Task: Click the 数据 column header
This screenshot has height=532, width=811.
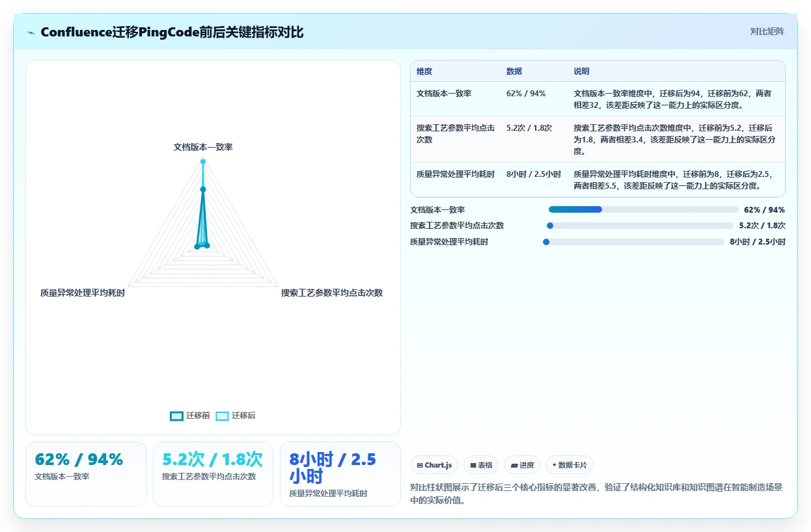Action: [x=514, y=72]
